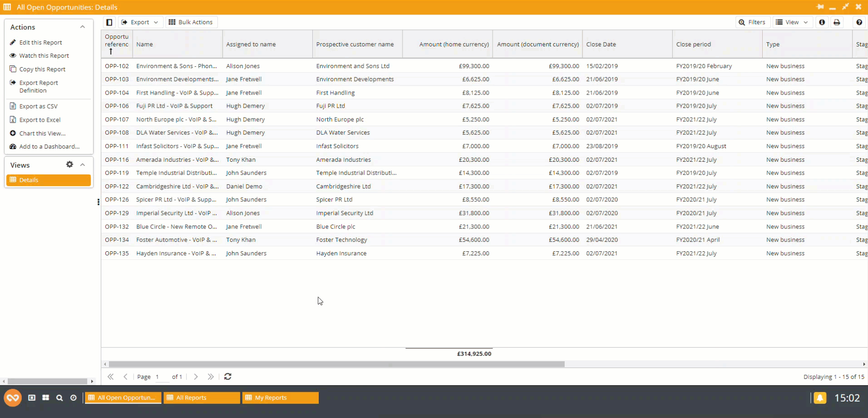Screen dimensions: 868x418
Task: Open taskbar search icon
Action: point(59,398)
